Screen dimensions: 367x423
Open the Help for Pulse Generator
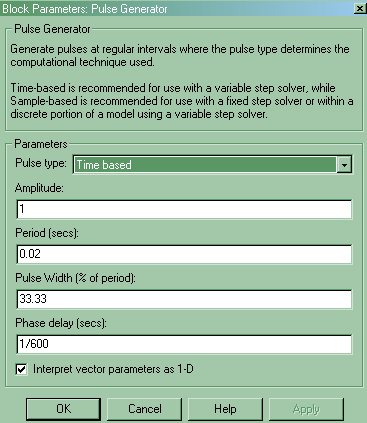point(225,409)
